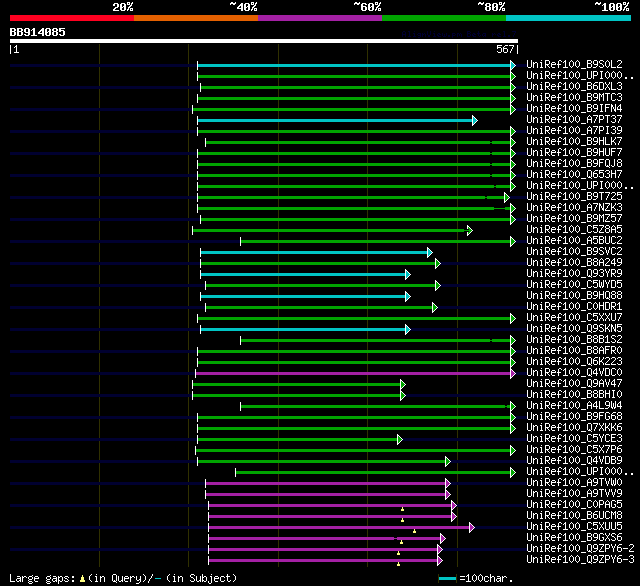The height and width of the screenshot is (586, 640).
Task: Select the UniRef100_B9GXS6 label
Action: pyautogui.click(x=574, y=538)
